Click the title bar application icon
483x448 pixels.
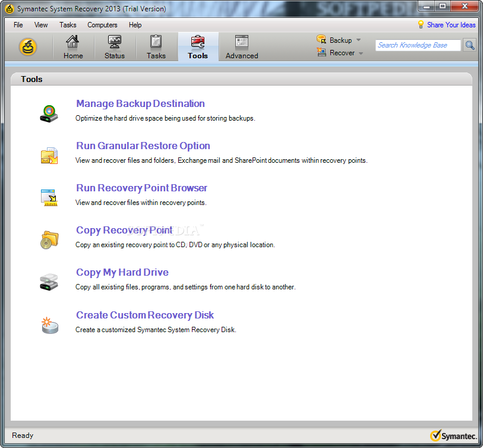10,9
